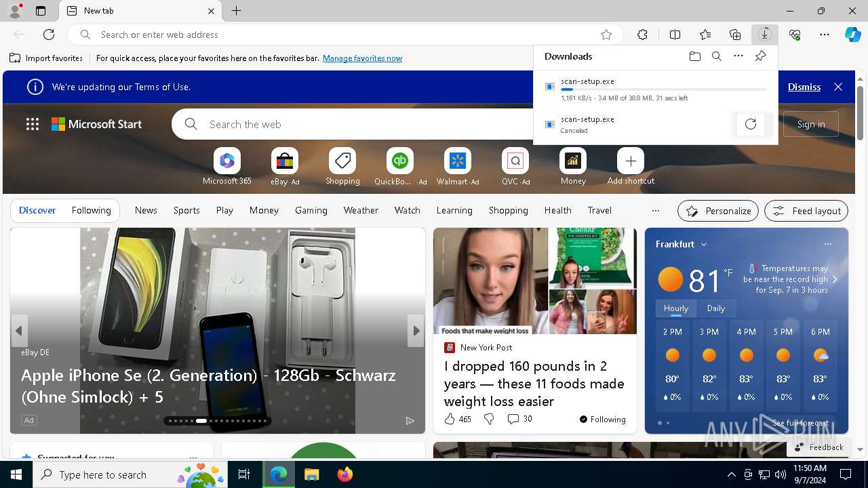Open the News category
Viewport: 868px width, 488px height.
tap(146, 211)
